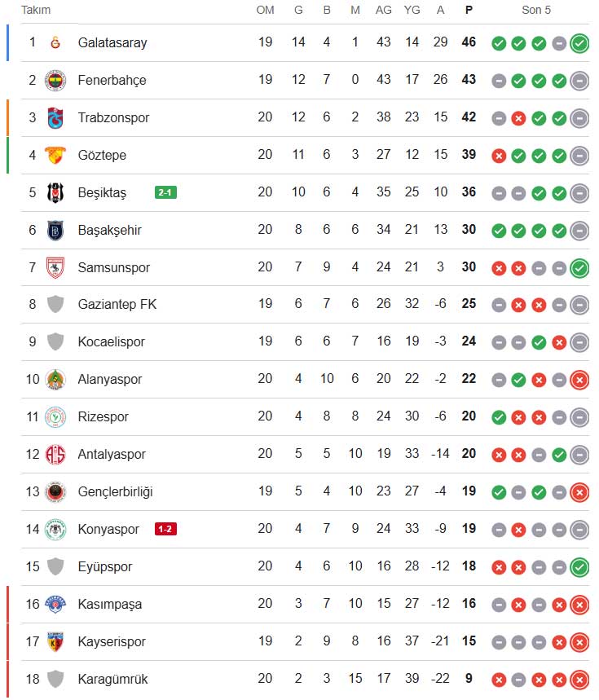Click the P points column header

(468, 10)
